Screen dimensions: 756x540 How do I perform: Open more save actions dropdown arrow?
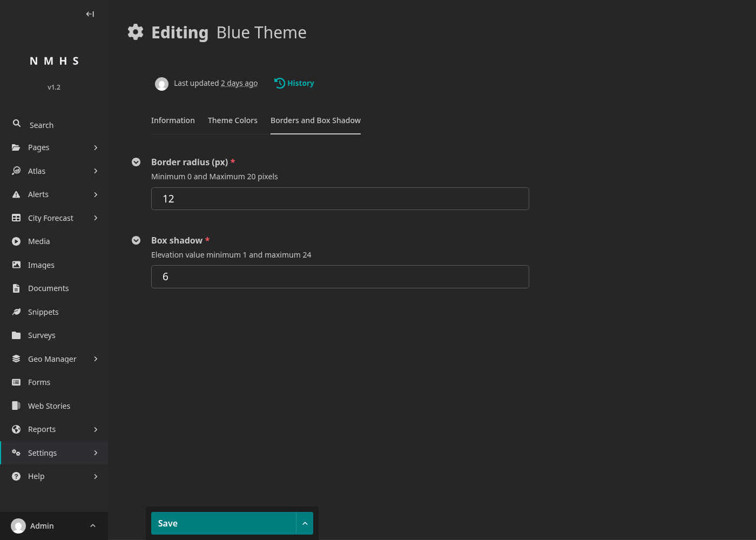[305, 523]
